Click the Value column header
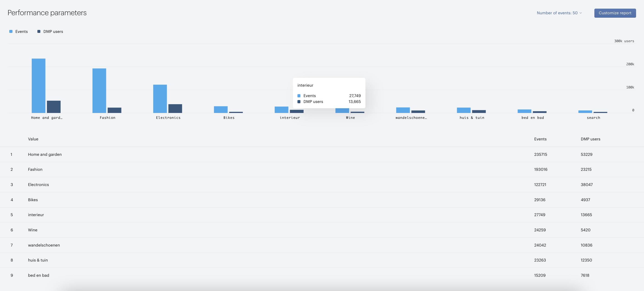The width and height of the screenshot is (644, 291). pyautogui.click(x=33, y=139)
